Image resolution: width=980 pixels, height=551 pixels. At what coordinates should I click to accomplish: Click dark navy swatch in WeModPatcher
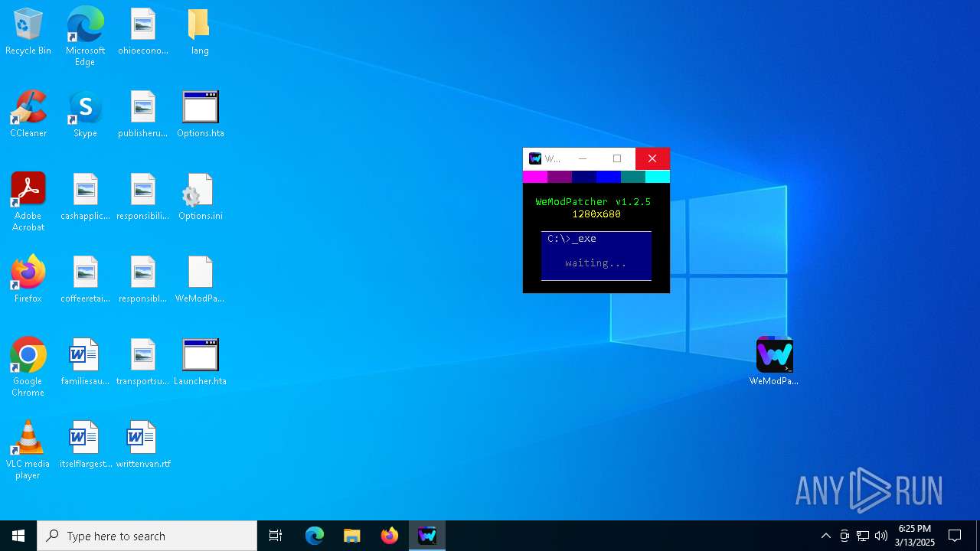click(584, 177)
